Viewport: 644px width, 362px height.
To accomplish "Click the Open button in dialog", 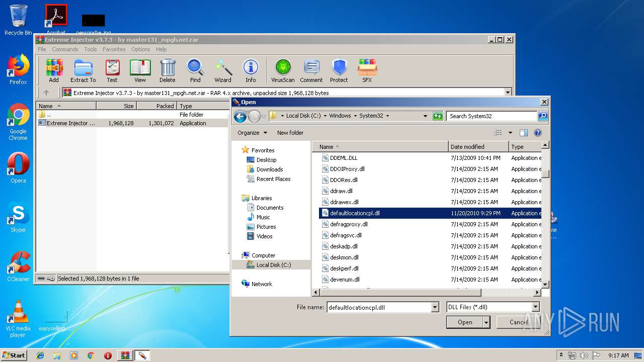I will (465, 322).
